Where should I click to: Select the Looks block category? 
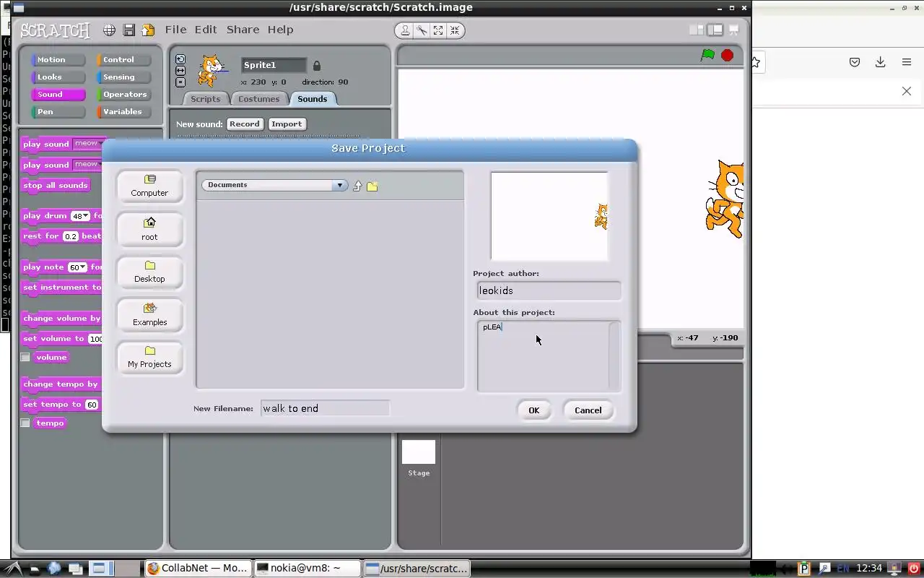click(x=57, y=77)
